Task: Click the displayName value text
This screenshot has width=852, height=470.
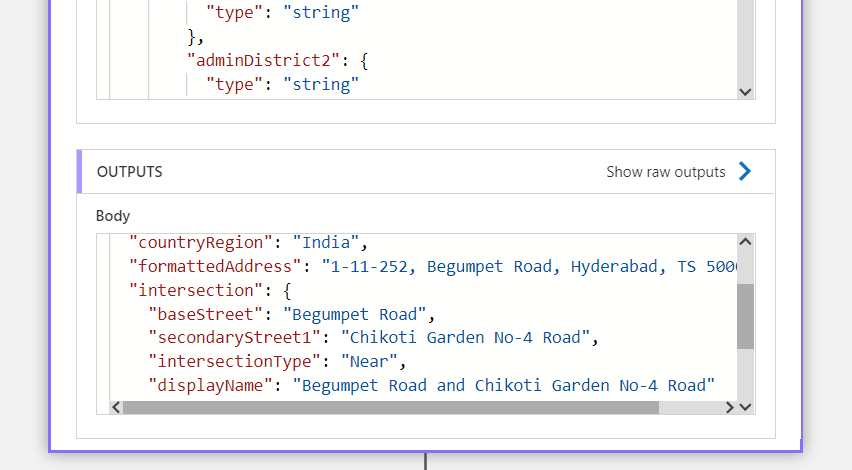Action: coord(504,385)
